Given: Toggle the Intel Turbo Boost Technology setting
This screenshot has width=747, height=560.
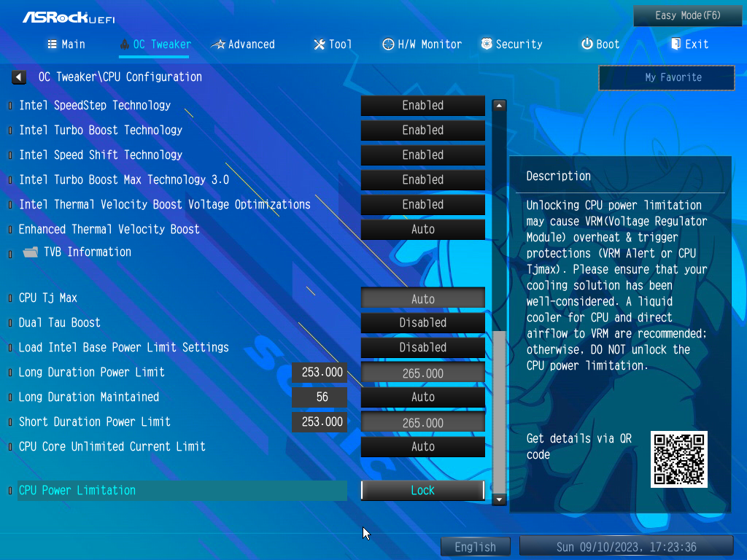Looking at the screenshot, I should click(422, 131).
